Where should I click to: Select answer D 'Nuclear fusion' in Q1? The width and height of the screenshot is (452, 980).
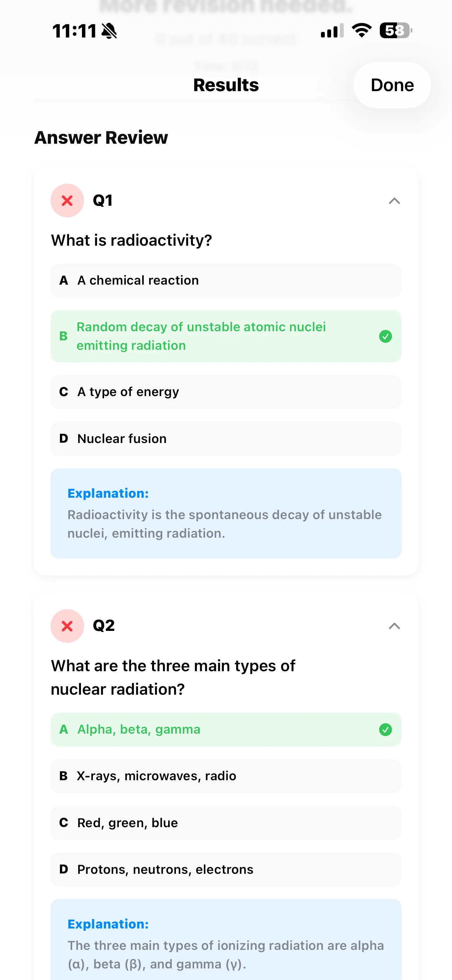(x=226, y=439)
